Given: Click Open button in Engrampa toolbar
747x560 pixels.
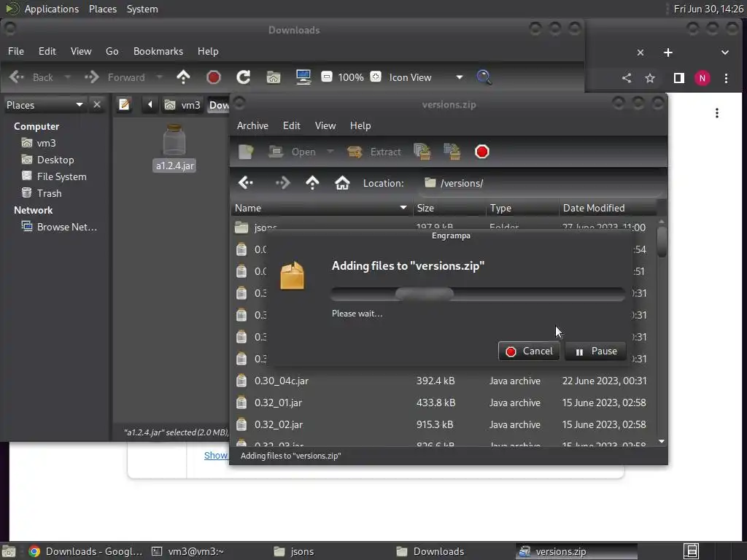Looking at the screenshot, I should (292, 152).
